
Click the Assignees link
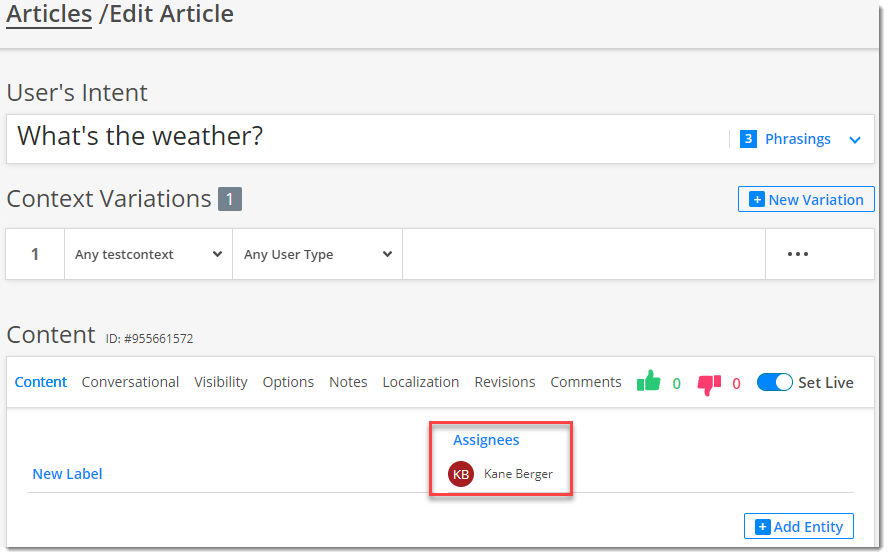coord(486,440)
